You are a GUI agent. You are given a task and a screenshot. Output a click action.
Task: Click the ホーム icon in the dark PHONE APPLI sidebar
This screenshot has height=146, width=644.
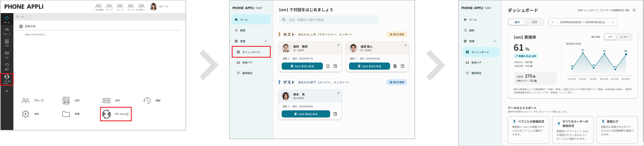coord(7,19)
